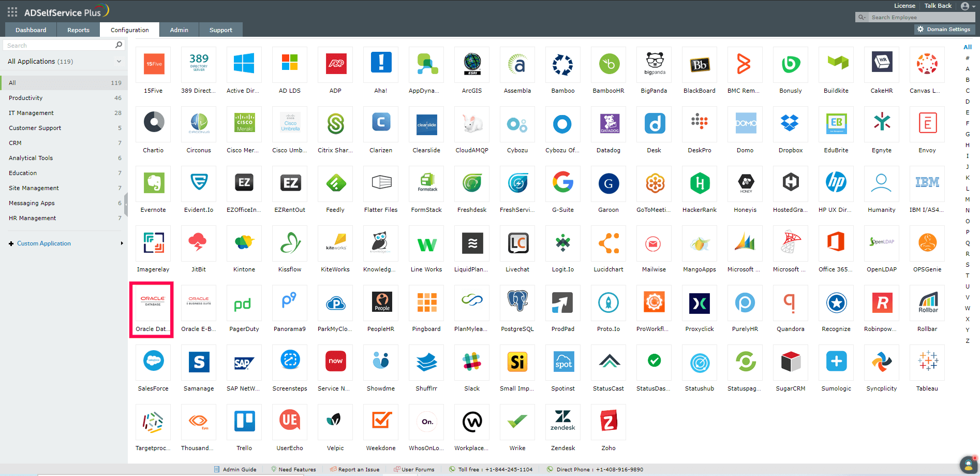
Task: Filter by IT Management category
Action: pos(64,113)
